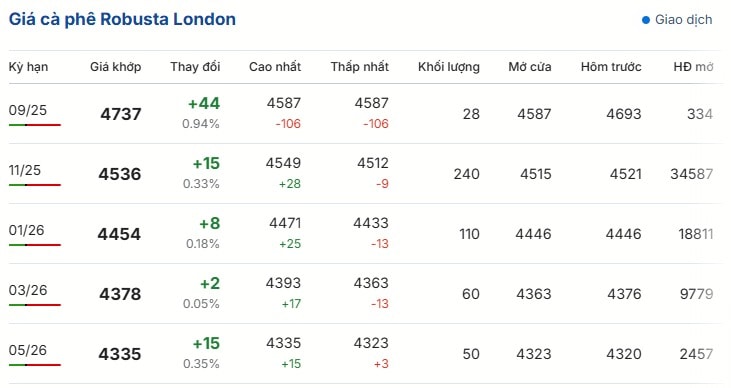This screenshot has width=731, height=388.
Task: Sort by Giá khớp column header
Action: point(116,67)
